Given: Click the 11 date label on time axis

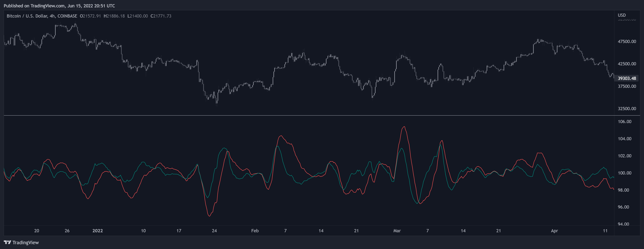Looking at the screenshot, I should 605,231.
